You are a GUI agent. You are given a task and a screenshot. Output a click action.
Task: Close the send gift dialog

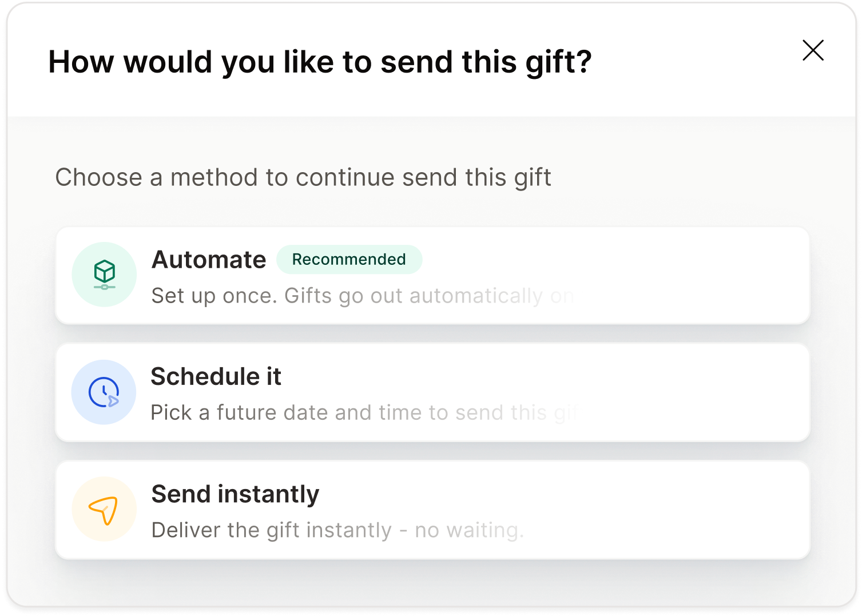(x=813, y=50)
